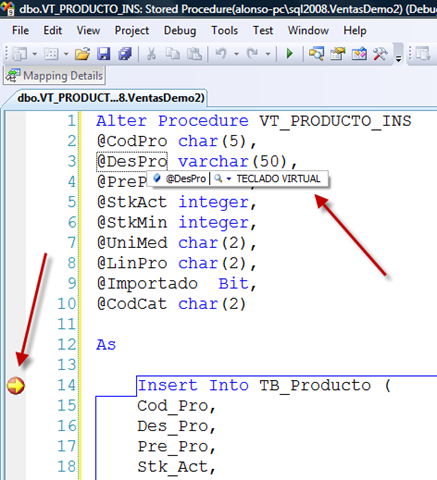
Task: Open the Tools menu
Action: (x=224, y=31)
